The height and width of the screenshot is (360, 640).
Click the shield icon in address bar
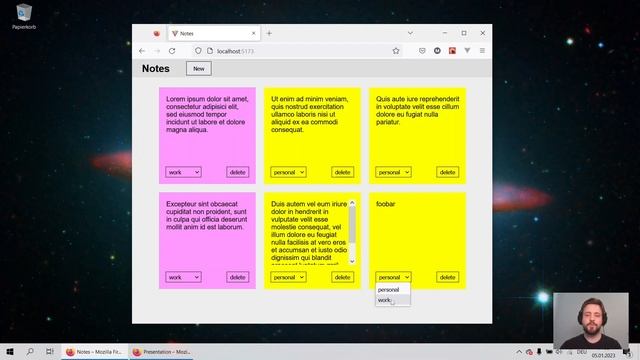click(198, 51)
